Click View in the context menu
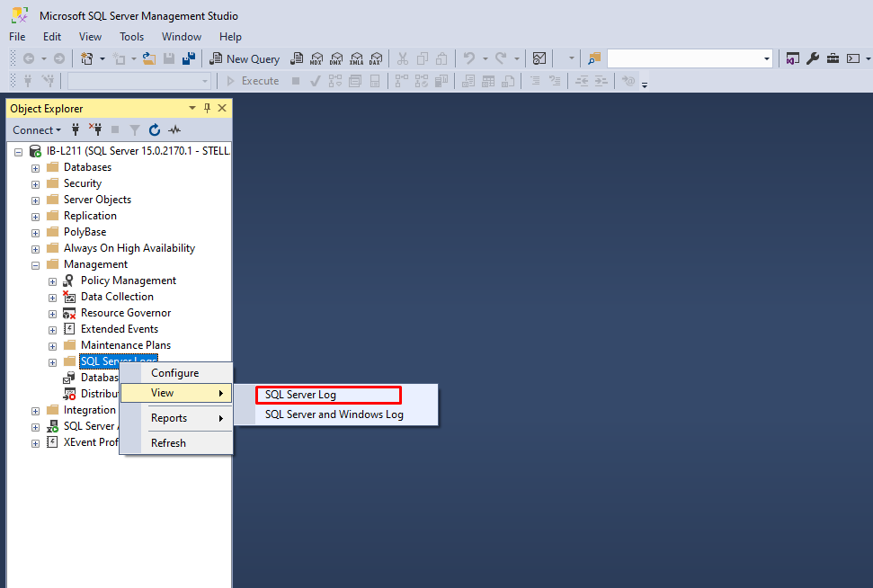The height and width of the screenshot is (588, 873). [176, 393]
